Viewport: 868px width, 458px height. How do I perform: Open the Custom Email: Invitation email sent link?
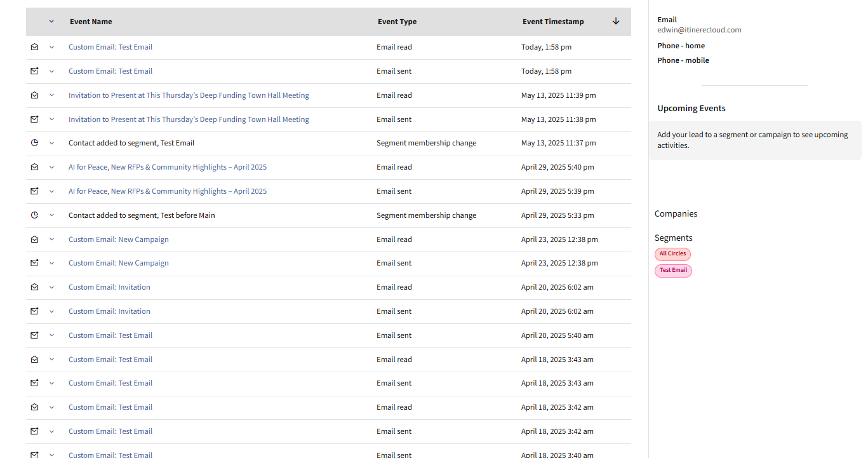click(109, 311)
